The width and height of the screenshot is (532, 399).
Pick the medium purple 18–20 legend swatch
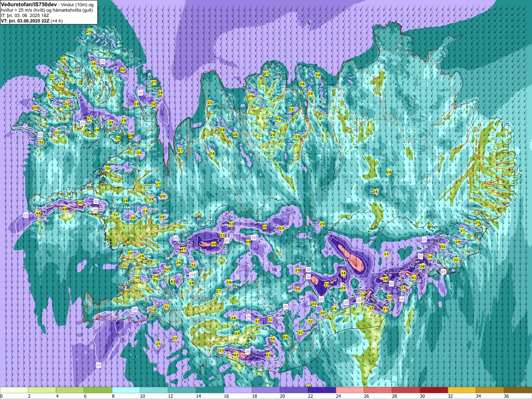266,390
